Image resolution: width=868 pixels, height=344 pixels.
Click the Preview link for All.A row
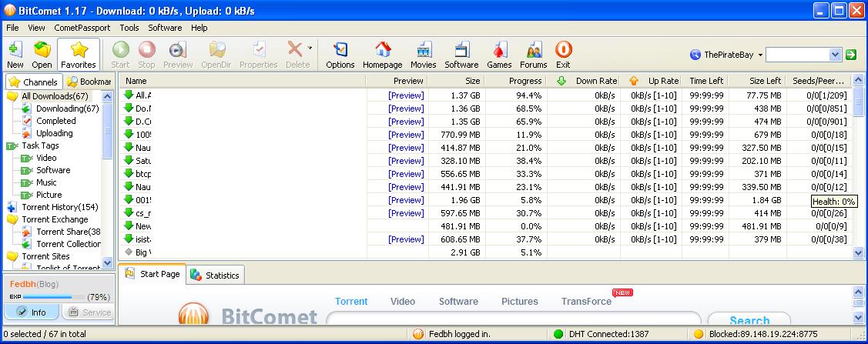406,95
